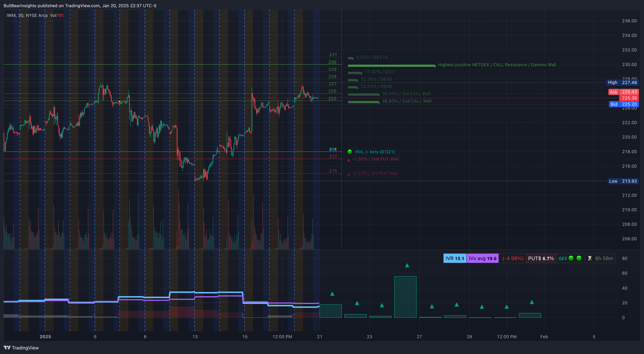Click the 12.53% / GEX8 label

pyautogui.click(x=376, y=86)
